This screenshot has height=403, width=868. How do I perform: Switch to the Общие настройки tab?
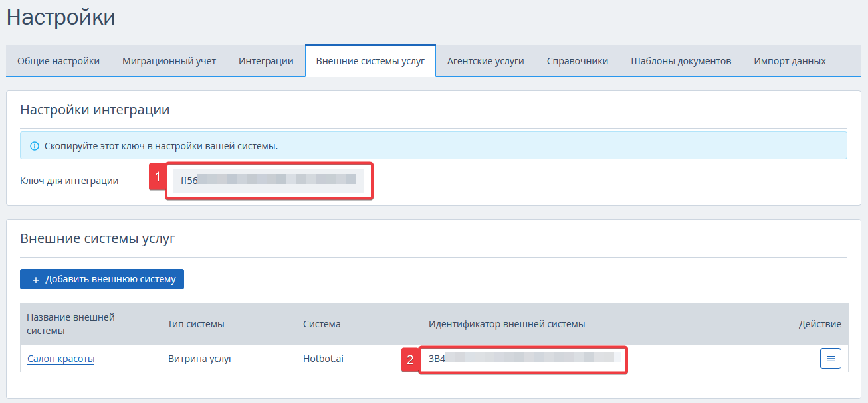58,61
